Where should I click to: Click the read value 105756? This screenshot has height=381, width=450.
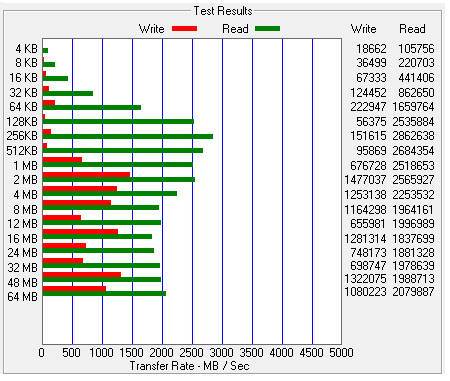(x=416, y=49)
